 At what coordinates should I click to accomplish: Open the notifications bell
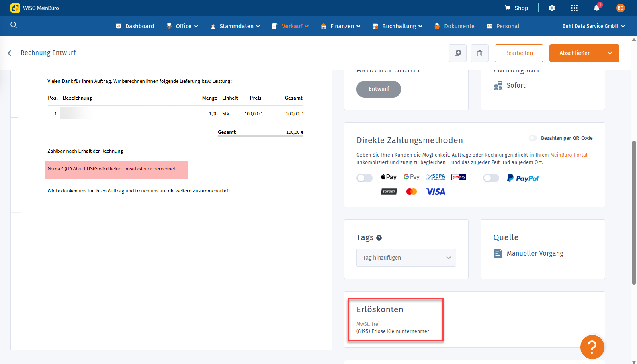(x=596, y=8)
